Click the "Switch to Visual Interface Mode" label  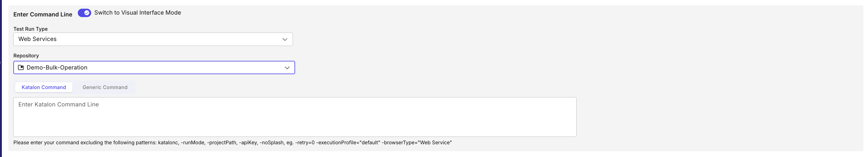point(137,13)
